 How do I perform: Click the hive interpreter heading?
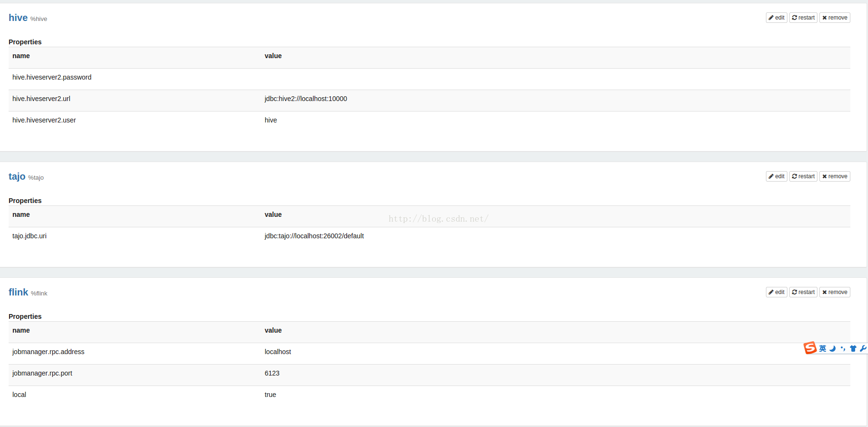(x=18, y=18)
